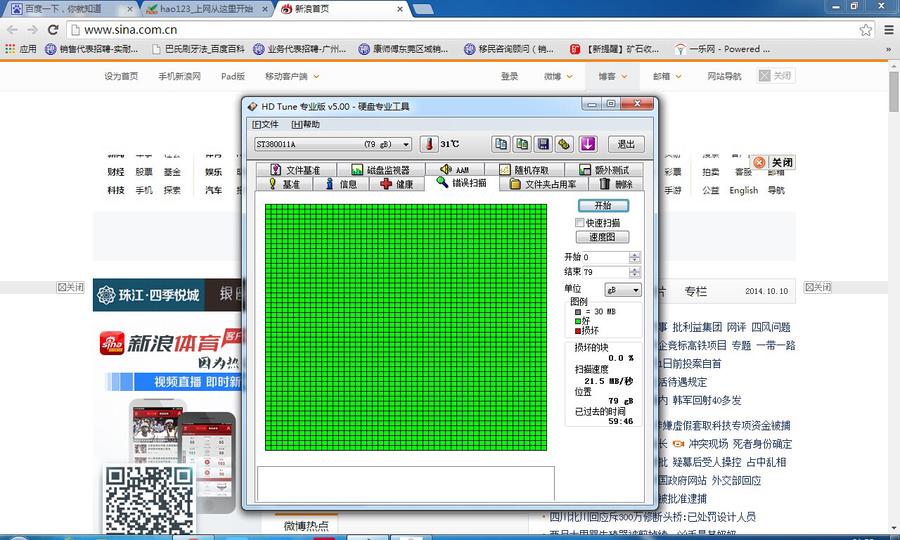
Task: Open the 随机存取 tab
Action: (524, 170)
